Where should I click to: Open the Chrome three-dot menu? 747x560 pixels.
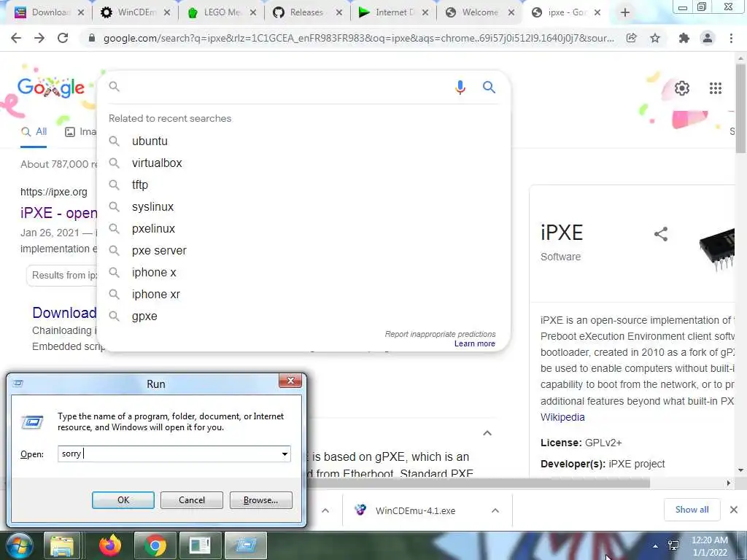pos(731,38)
